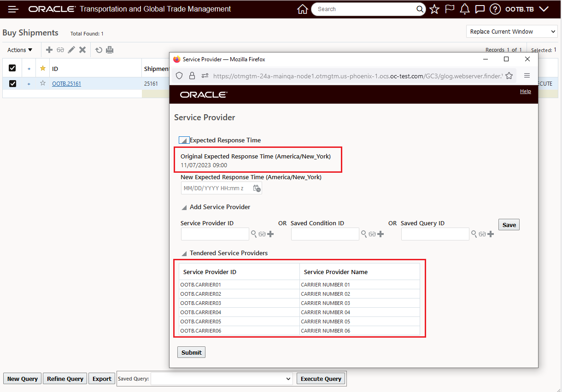Open Firefox application menu
This screenshot has width=562, height=392.
[527, 76]
